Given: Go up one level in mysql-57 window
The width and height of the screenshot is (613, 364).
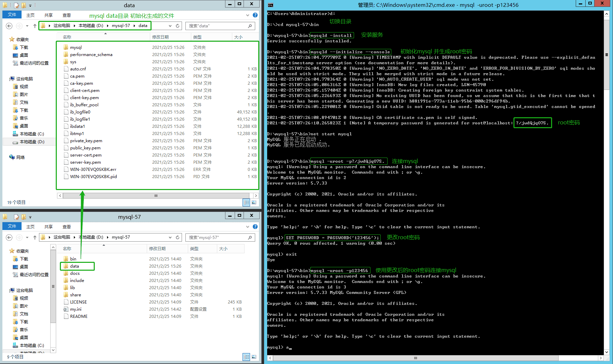Looking at the screenshot, I should point(35,238).
